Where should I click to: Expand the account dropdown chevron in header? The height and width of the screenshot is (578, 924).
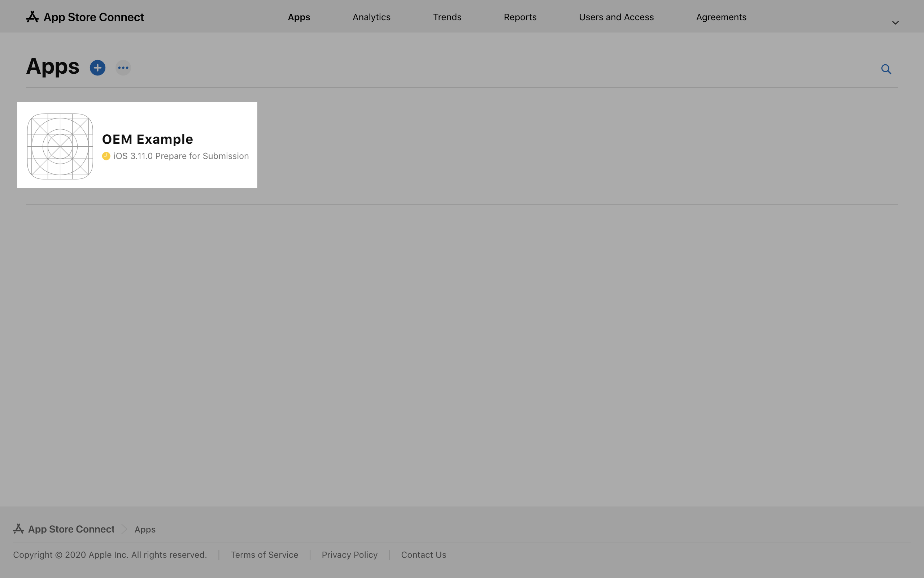(x=895, y=22)
